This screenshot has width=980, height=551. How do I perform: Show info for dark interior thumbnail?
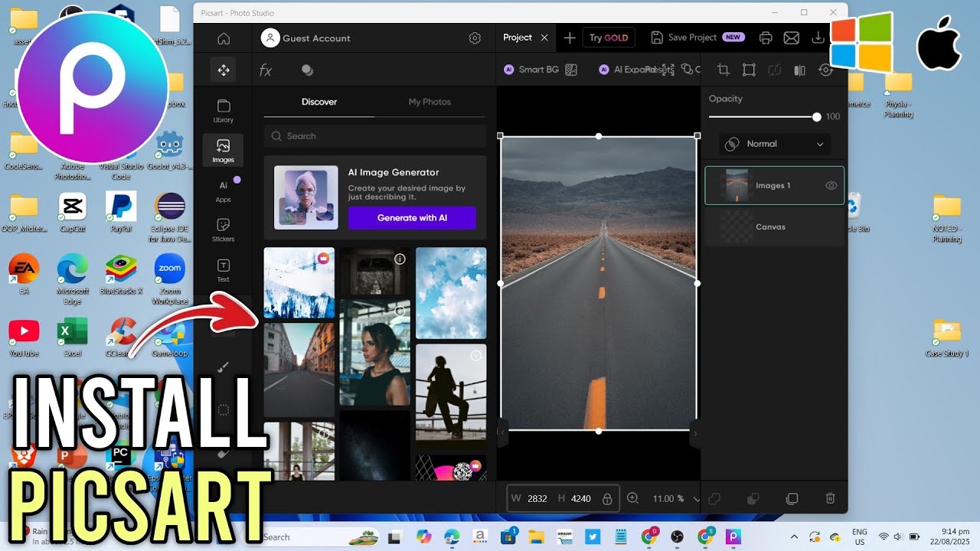tap(400, 259)
